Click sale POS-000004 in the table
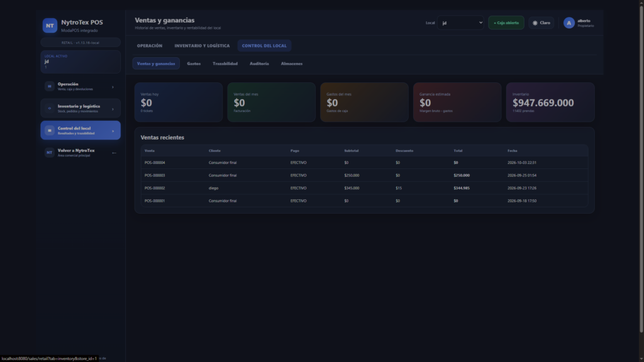Screen dimensions: 644x362 (155, 163)
